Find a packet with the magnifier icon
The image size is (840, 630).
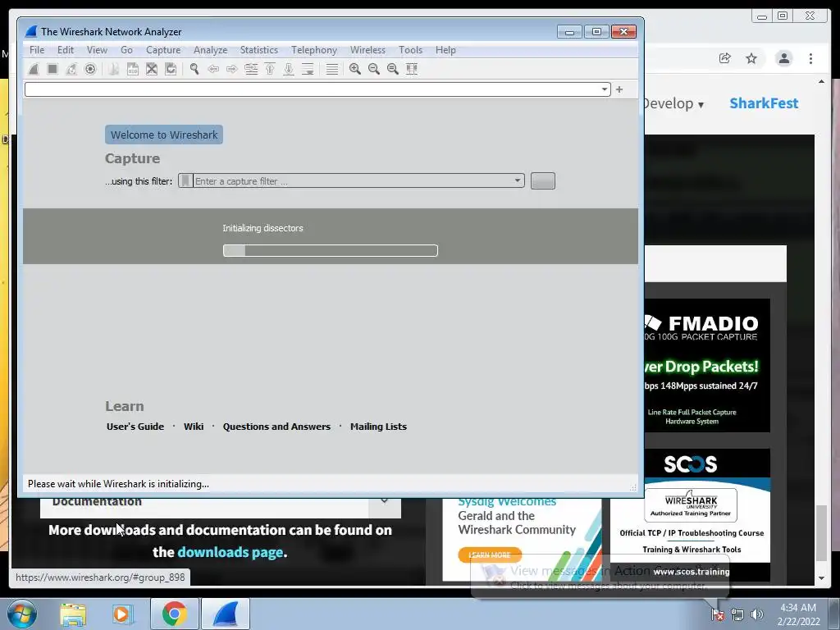(x=194, y=69)
